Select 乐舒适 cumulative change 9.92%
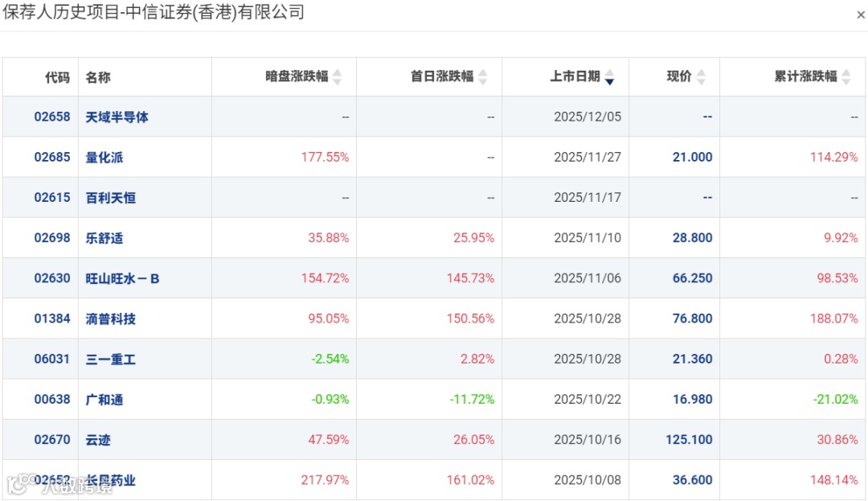868x501 pixels. (841, 238)
